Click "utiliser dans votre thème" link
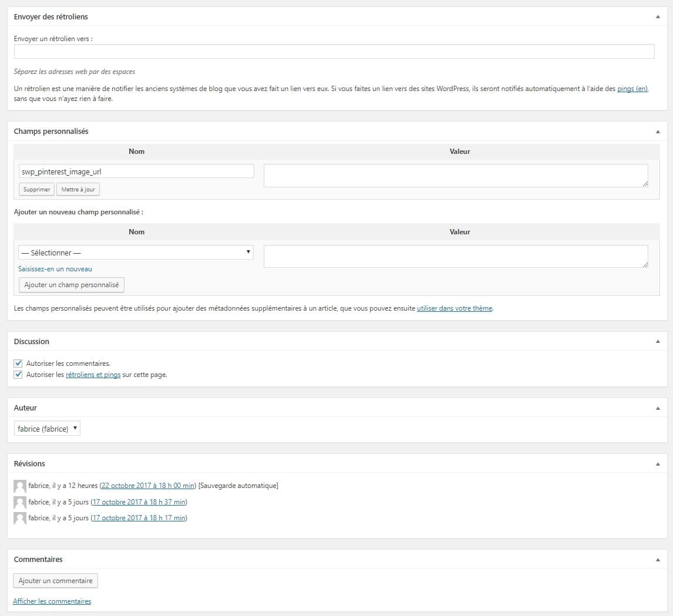 click(x=454, y=308)
